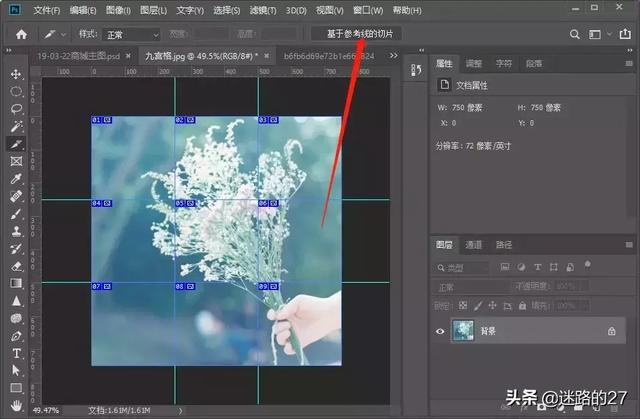Click the 基于参考线的切片 button
The image size is (640, 419).
tap(357, 34)
